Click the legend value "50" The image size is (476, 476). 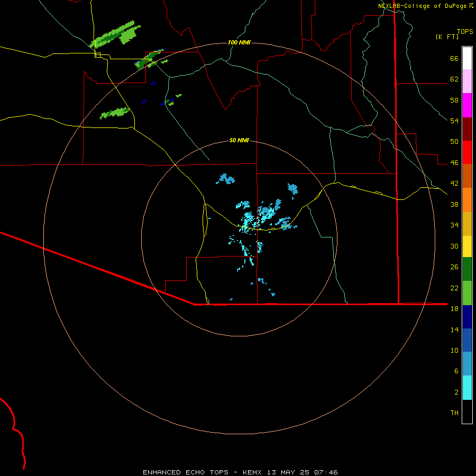point(454,142)
